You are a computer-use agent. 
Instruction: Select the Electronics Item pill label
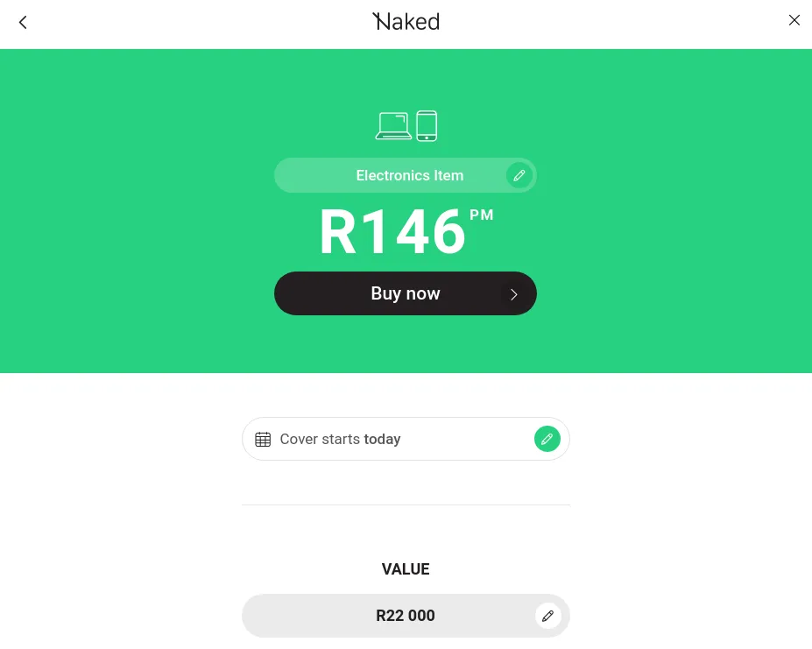[x=409, y=176]
